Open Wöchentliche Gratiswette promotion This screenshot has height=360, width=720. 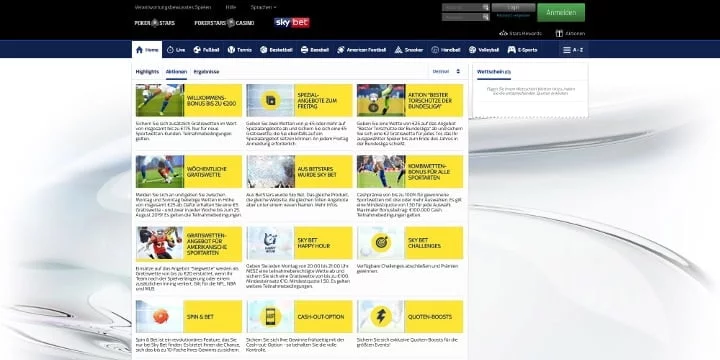point(189,172)
